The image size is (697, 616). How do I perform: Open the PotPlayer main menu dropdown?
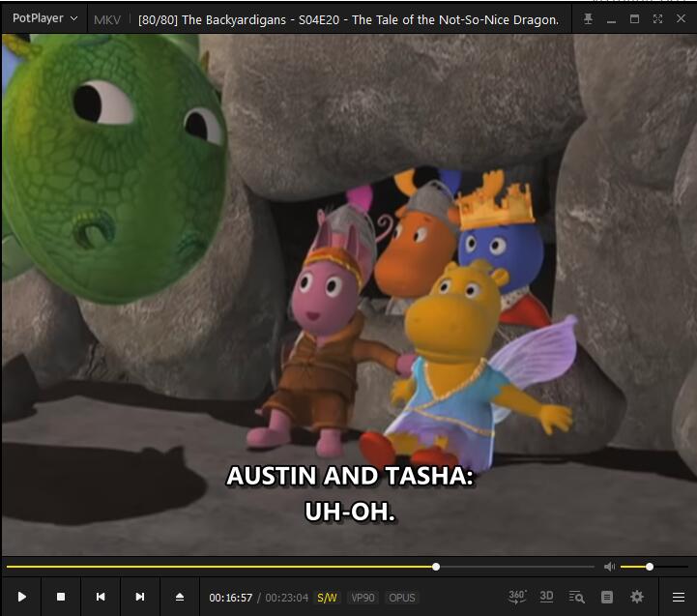click(x=44, y=18)
